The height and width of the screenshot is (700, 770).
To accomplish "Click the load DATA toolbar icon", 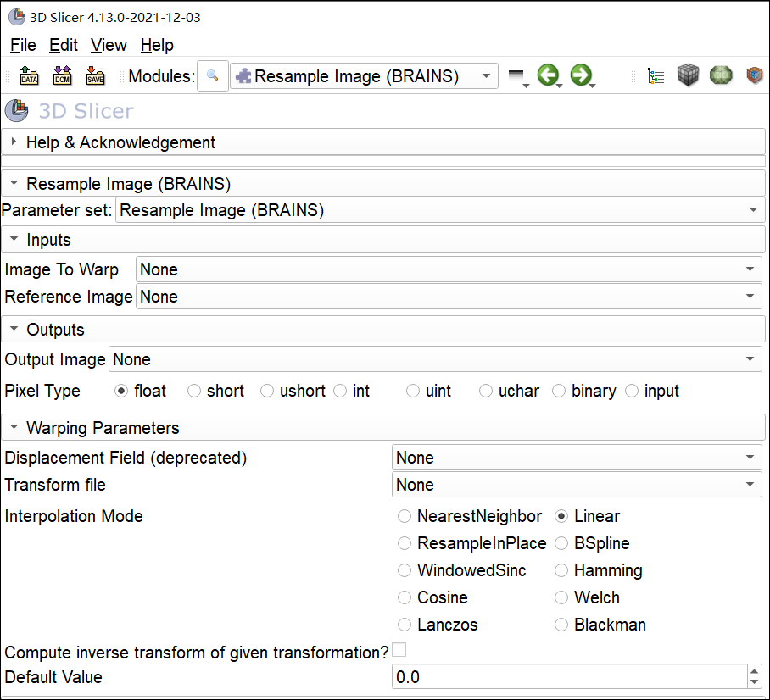I will pos(30,76).
